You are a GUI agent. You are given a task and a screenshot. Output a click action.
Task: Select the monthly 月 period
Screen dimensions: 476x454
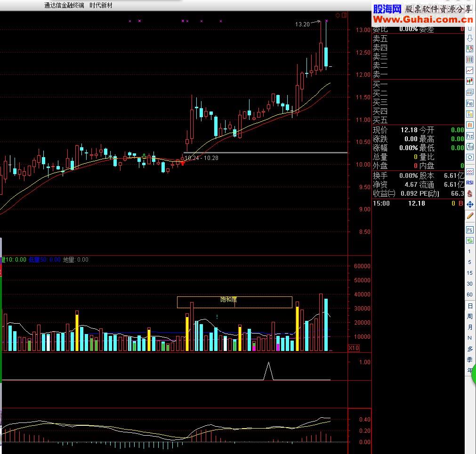click(469, 327)
